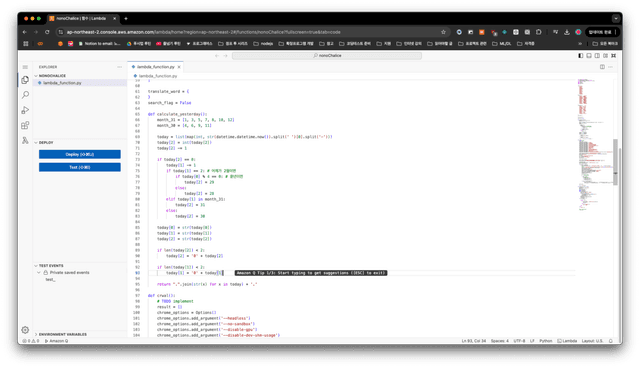
Task: Open the browser apps grid shortcut
Action: tap(26, 44)
